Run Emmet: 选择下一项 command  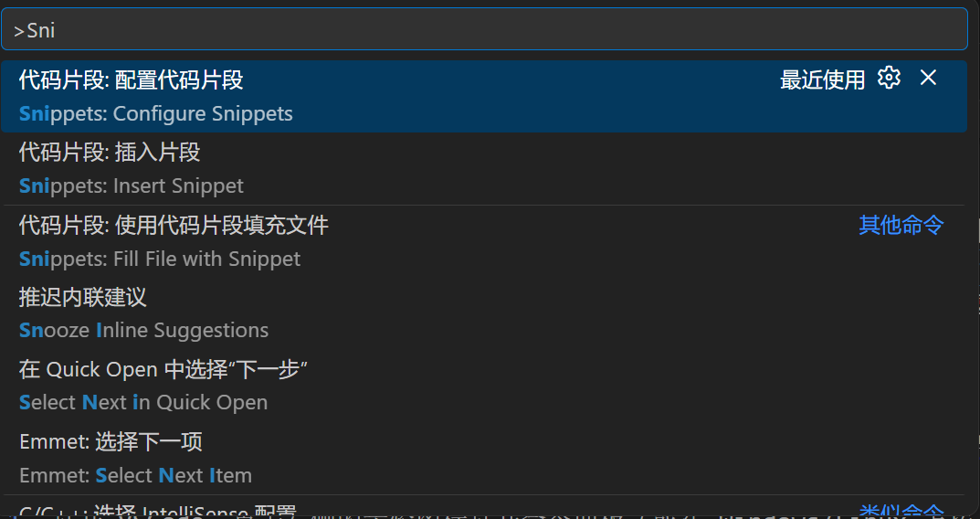[111, 442]
